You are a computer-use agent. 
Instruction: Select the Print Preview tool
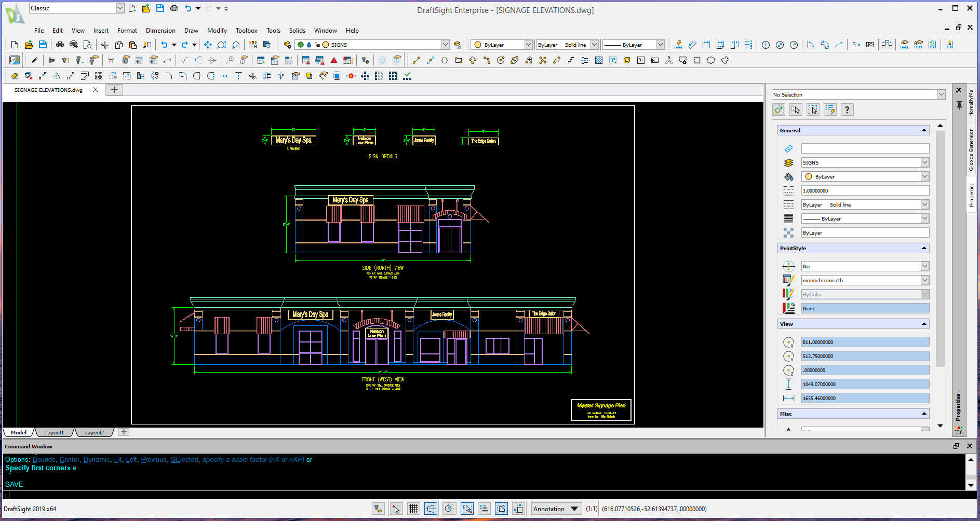(87, 45)
